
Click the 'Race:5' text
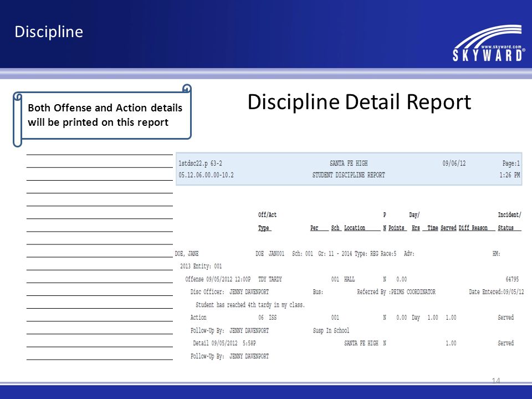coord(388,254)
